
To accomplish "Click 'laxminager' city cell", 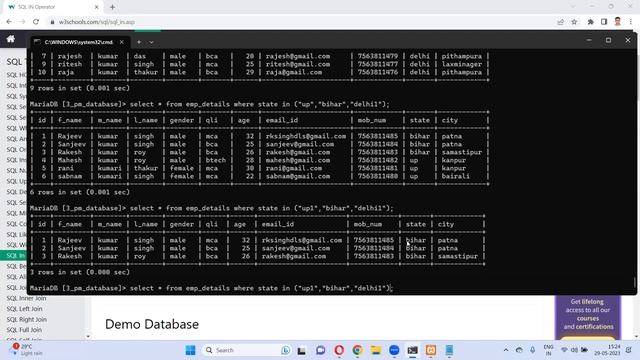I will pos(462,64).
